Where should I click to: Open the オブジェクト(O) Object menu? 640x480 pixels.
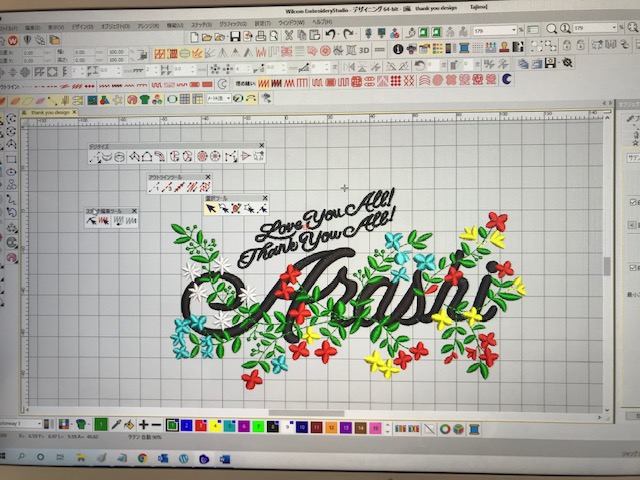115,26
